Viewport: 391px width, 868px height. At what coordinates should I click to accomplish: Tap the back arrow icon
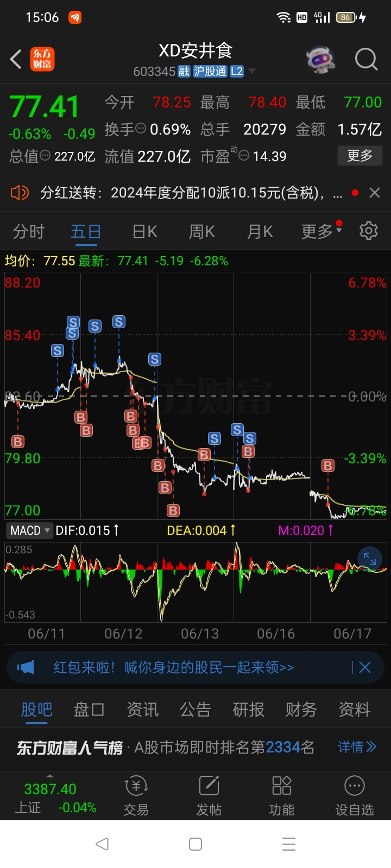coord(16,59)
